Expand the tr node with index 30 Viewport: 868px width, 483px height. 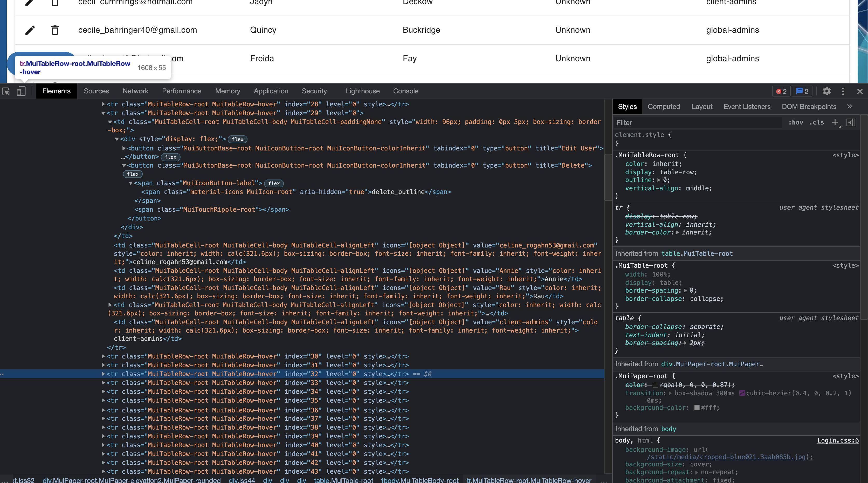(104, 356)
